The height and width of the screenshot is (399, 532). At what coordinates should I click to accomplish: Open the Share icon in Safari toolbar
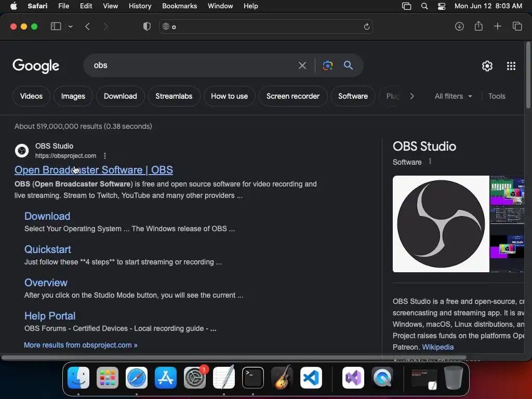click(x=478, y=26)
